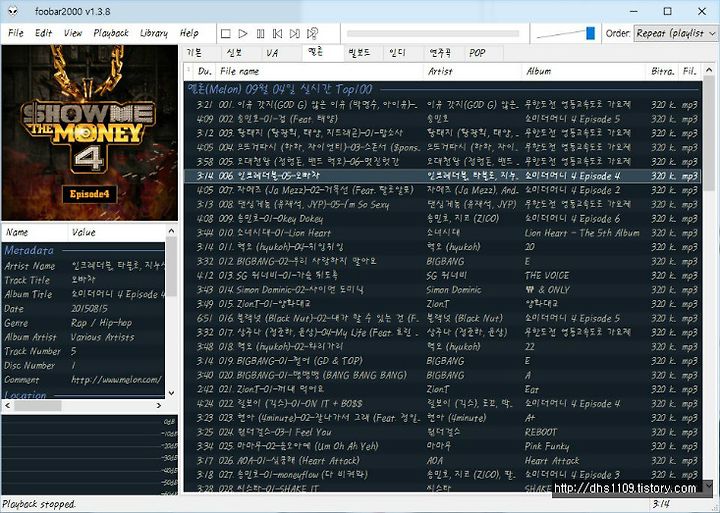Screen dimensions: 720x513
Task: Select track 008 I'm So Sexy
Action: click(443, 204)
